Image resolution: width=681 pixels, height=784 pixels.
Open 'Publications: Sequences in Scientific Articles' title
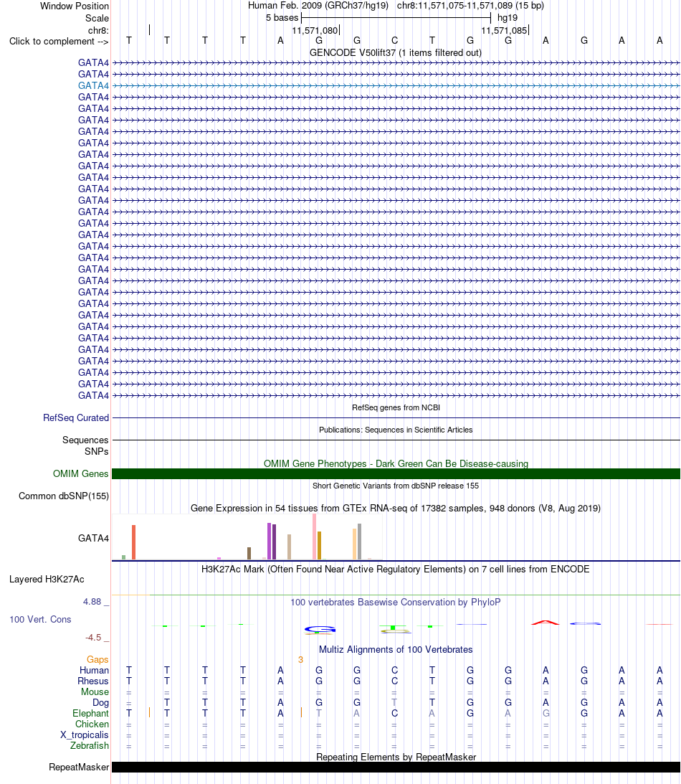[x=396, y=430]
